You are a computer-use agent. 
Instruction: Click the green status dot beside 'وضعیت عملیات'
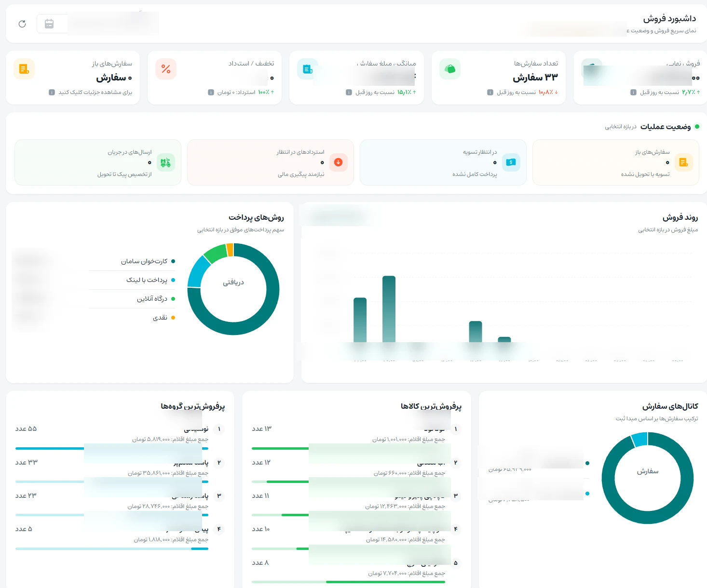tap(697, 126)
